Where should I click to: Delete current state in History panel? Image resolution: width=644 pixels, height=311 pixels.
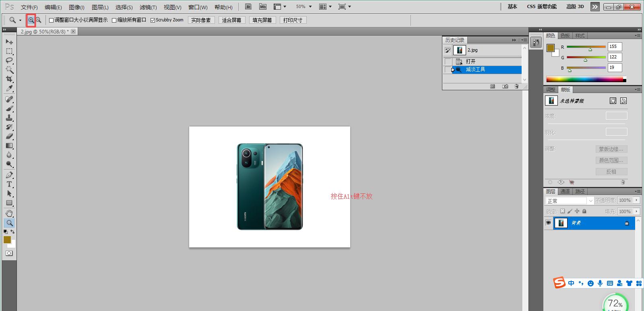516,86
